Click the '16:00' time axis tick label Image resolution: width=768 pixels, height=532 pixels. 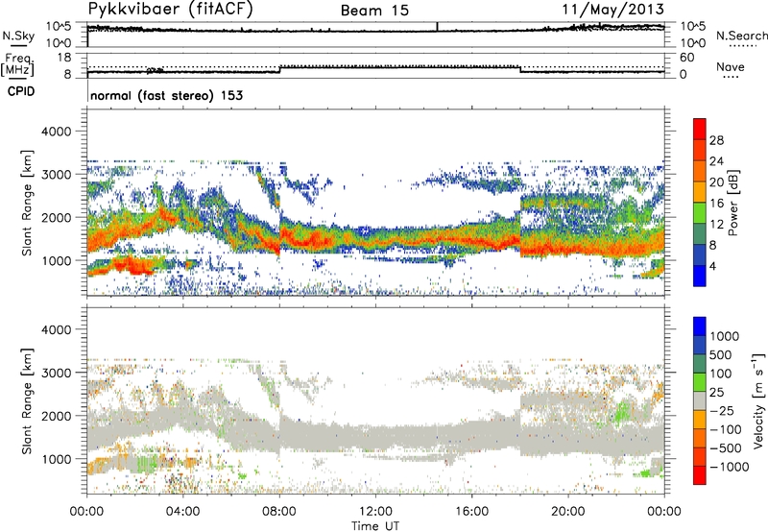pos(471,512)
